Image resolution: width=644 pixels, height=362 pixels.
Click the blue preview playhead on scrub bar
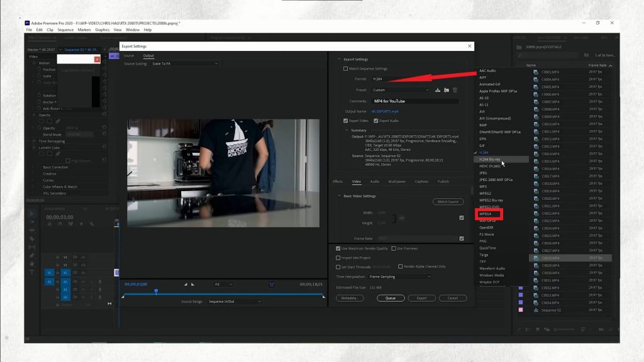click(156, 291)
